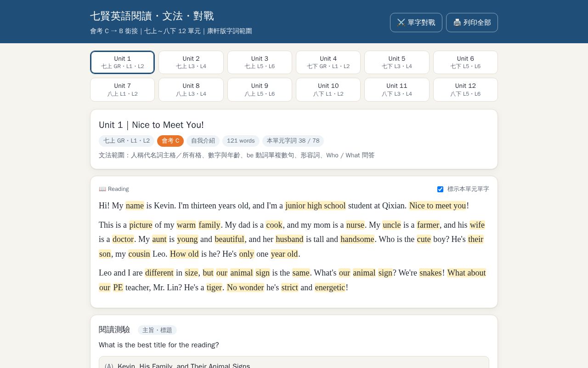Click highlighted phrase 'junior high school'
Screen dimensions: 588x368
(316, 206)
